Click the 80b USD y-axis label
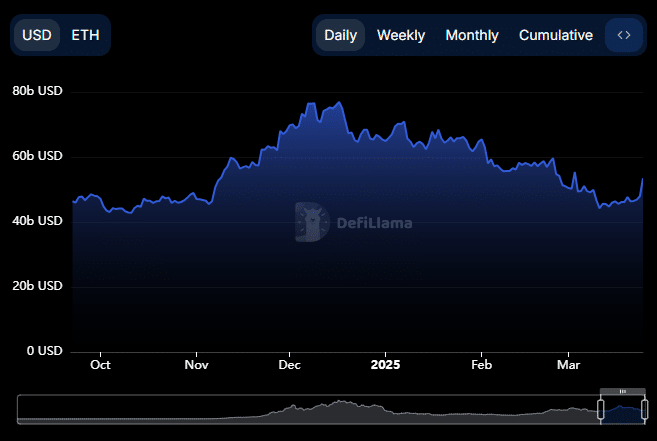The width and height of the screenshot is (657, 441). point(37,91)
